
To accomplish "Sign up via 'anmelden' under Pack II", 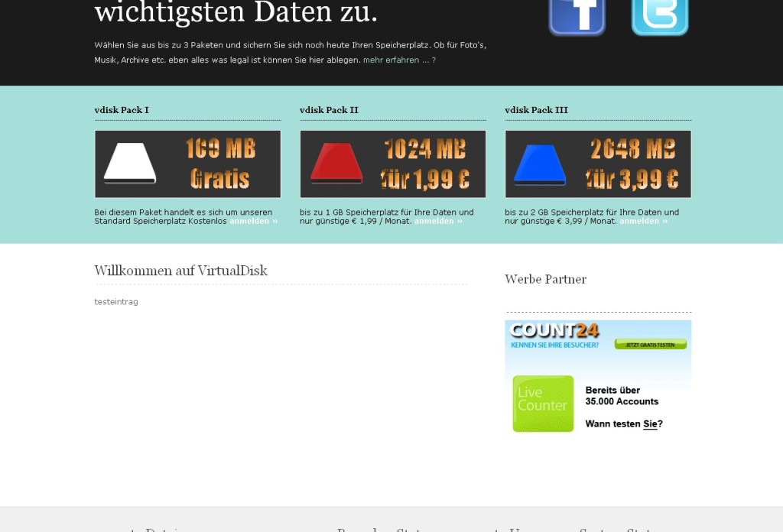I will coord(438,221).
